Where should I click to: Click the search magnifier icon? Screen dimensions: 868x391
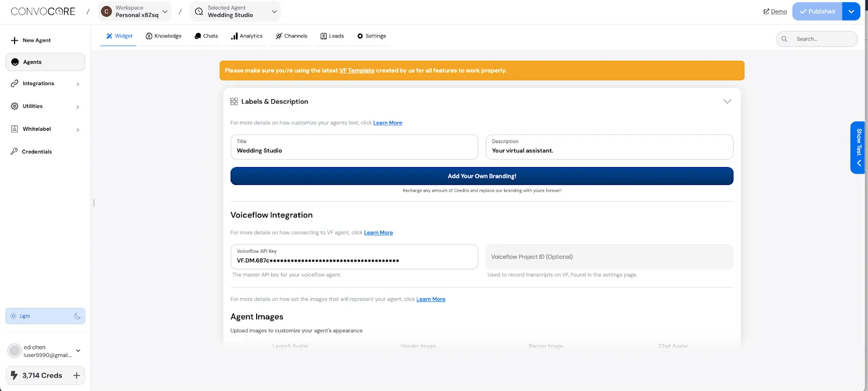pyautogui.click(x=784, y=39)
